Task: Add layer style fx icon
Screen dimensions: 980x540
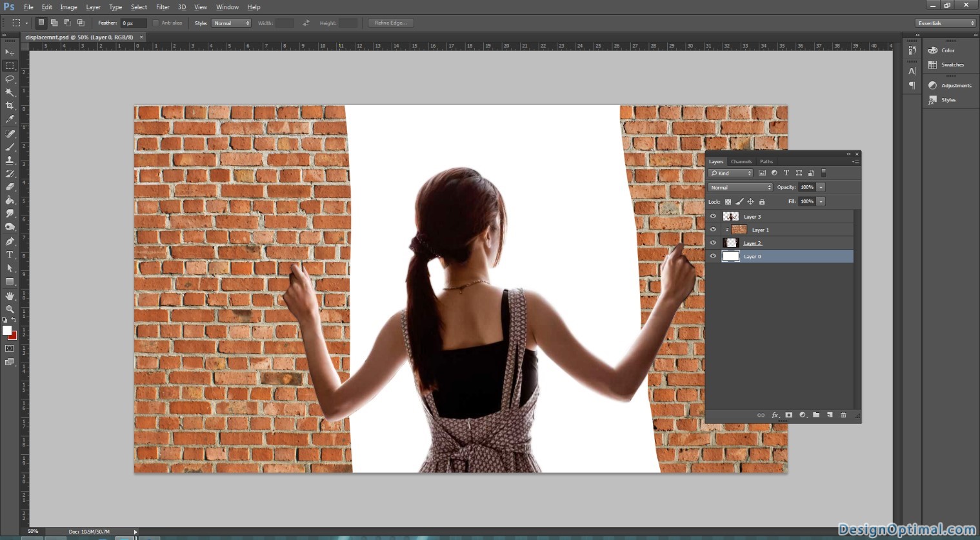Action: tap(775, 415)
